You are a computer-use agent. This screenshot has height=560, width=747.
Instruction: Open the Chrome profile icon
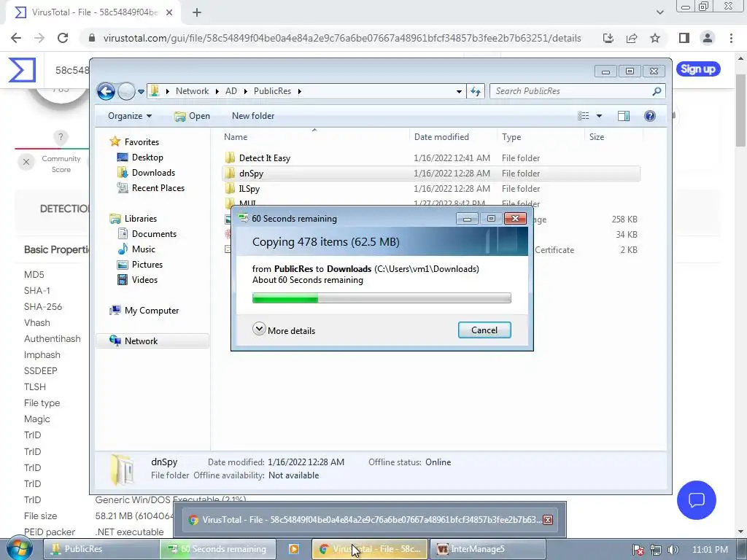[708, 38]
